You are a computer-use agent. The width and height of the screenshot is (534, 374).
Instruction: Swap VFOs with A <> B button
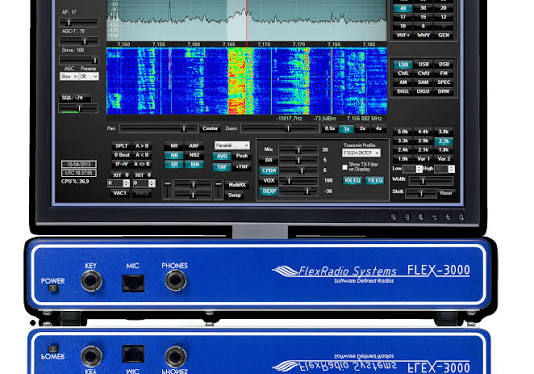pos(142,164)
